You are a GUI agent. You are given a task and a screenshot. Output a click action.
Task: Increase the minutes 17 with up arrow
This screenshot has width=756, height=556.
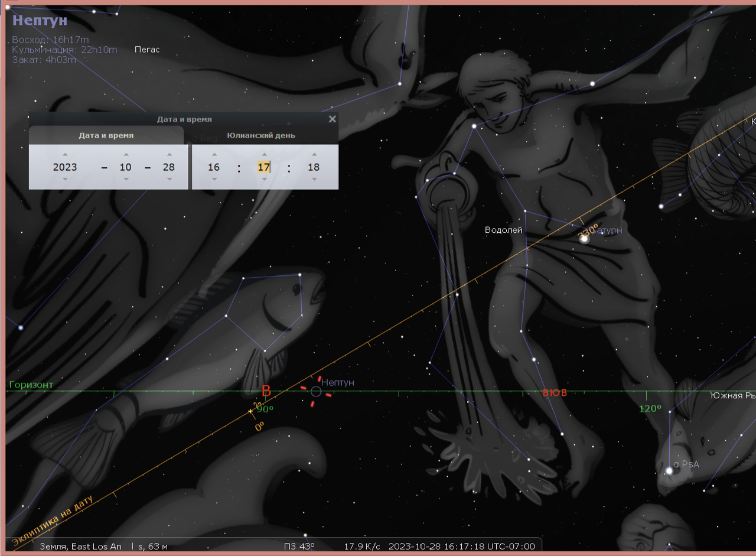(x=264, y=155)
